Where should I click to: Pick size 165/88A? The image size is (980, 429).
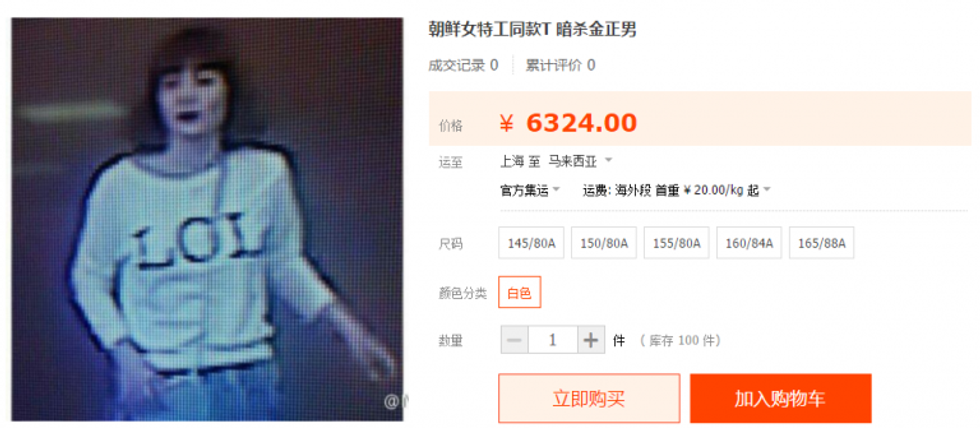pos(821,243)
